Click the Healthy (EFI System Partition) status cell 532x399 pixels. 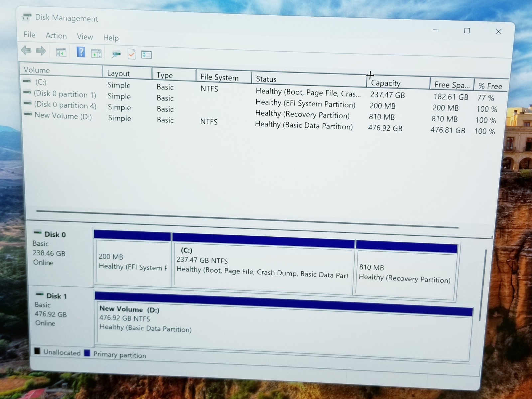305,103
